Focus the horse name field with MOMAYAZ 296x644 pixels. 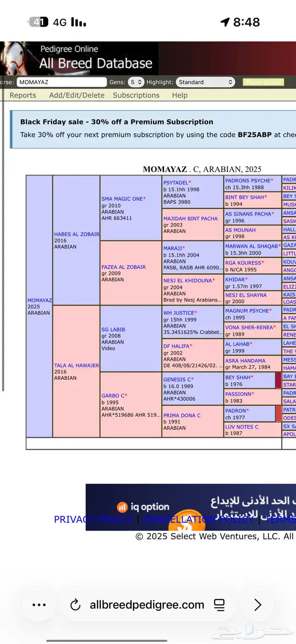61,82
